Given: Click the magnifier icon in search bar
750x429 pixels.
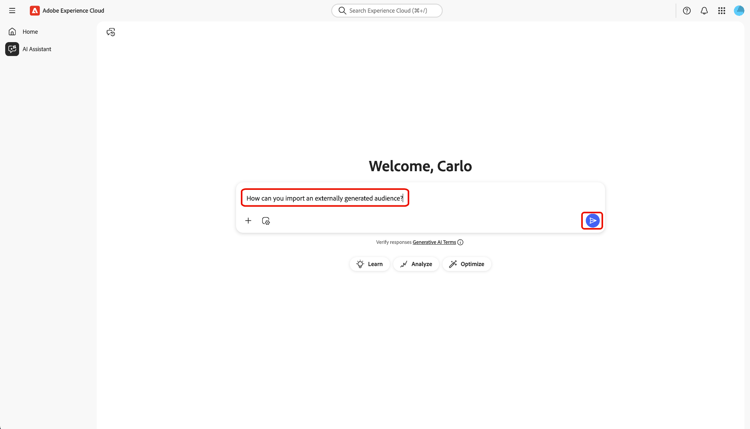Looking at the screenshot, I should coord(342,11).
